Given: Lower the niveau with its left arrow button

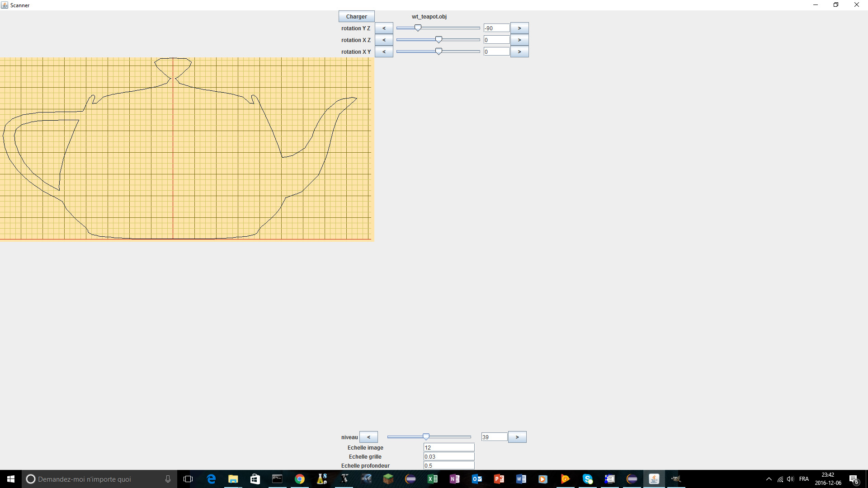Looking at the screenshot, I should pos(368,437).
